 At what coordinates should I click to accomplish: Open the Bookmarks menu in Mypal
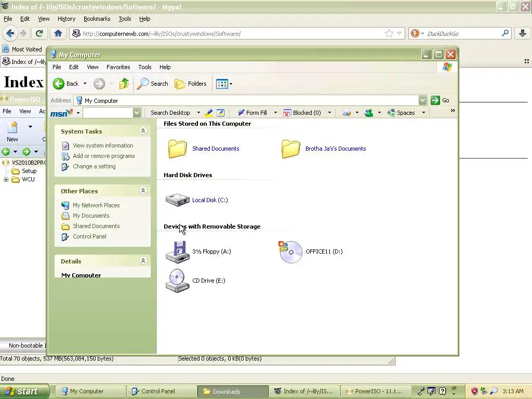click(97, 19)
